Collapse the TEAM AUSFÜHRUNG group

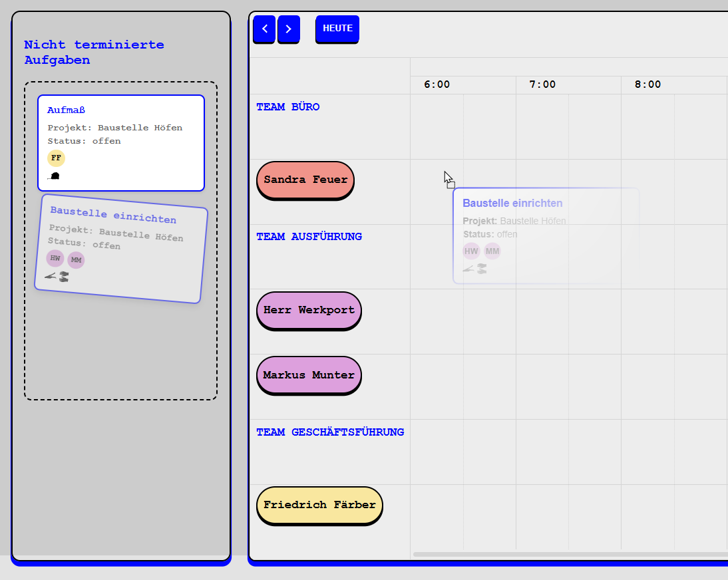[309, 237]
